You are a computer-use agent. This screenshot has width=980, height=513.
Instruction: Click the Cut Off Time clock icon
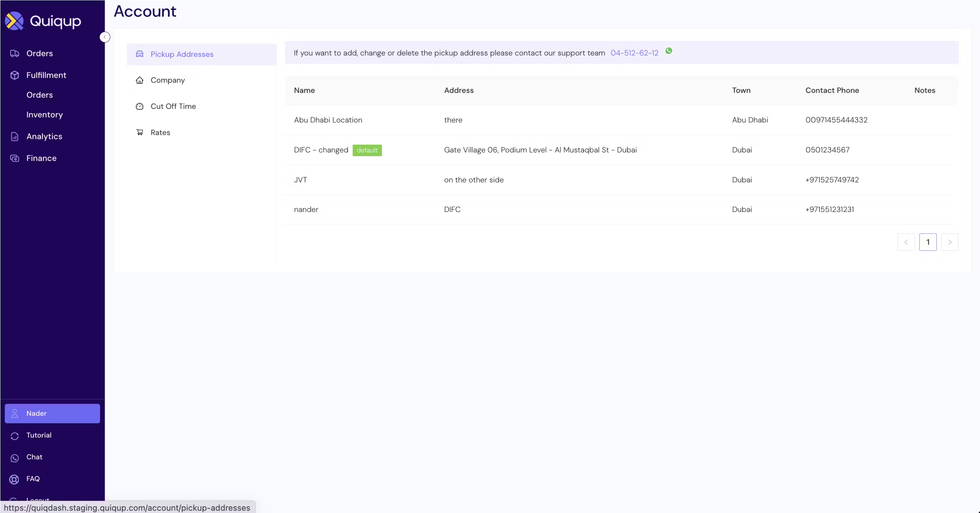pyautogui.click(x=140, y=106)
